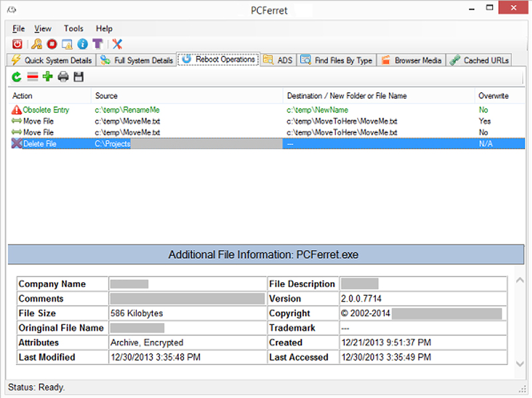This screenshot has width=532, height=398.
Task: Click the green refresh arrow icon
Action: (17, 77)
